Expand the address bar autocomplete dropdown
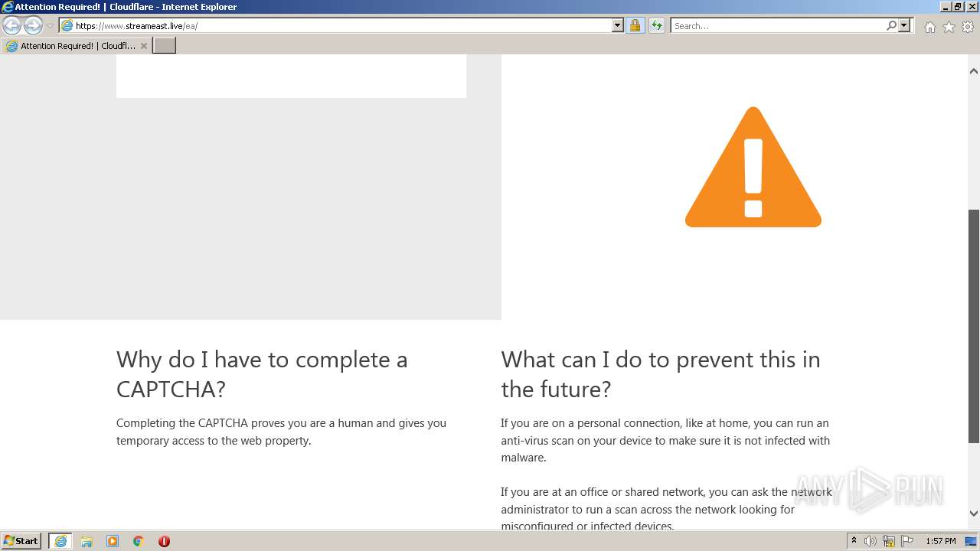Image resolution: width=980 pixels, height=551 pixels. point(618,26)
